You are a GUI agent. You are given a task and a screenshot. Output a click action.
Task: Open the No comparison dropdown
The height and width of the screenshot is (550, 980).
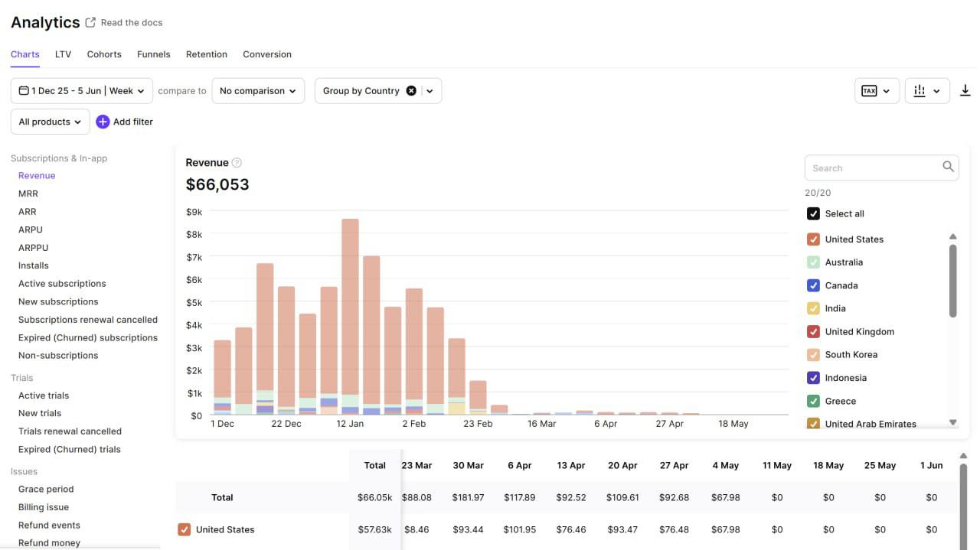pyautogui.click(x=258, y=91)
